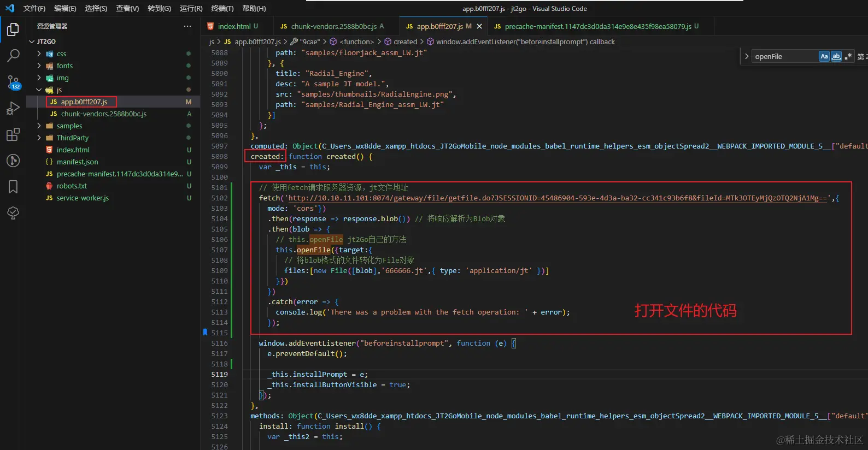Screen dimensions: 868x450
Task: Open Source Control view with 132 badge
Action: click(13, 82)
